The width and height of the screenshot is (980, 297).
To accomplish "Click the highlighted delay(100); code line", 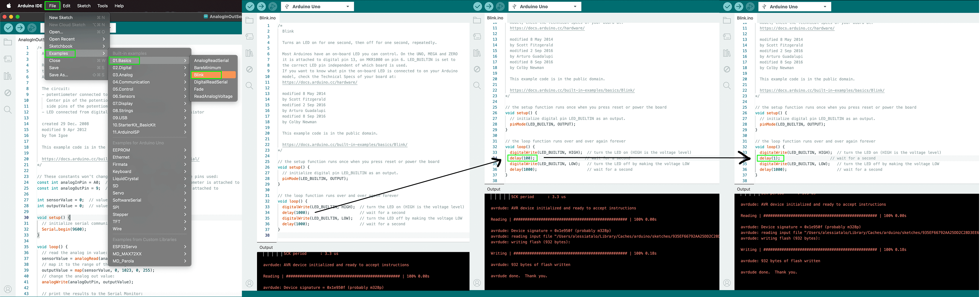I will (522, 158).
